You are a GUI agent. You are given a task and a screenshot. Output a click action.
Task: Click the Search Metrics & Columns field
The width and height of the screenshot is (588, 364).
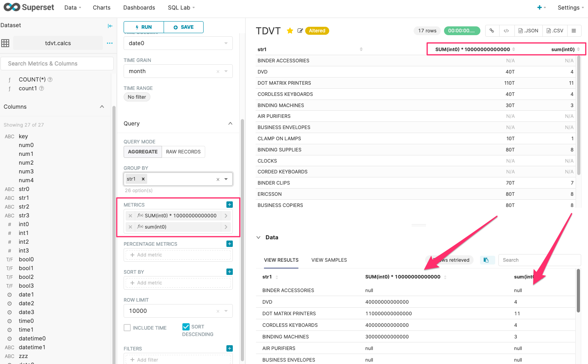[x=57, y=64]
